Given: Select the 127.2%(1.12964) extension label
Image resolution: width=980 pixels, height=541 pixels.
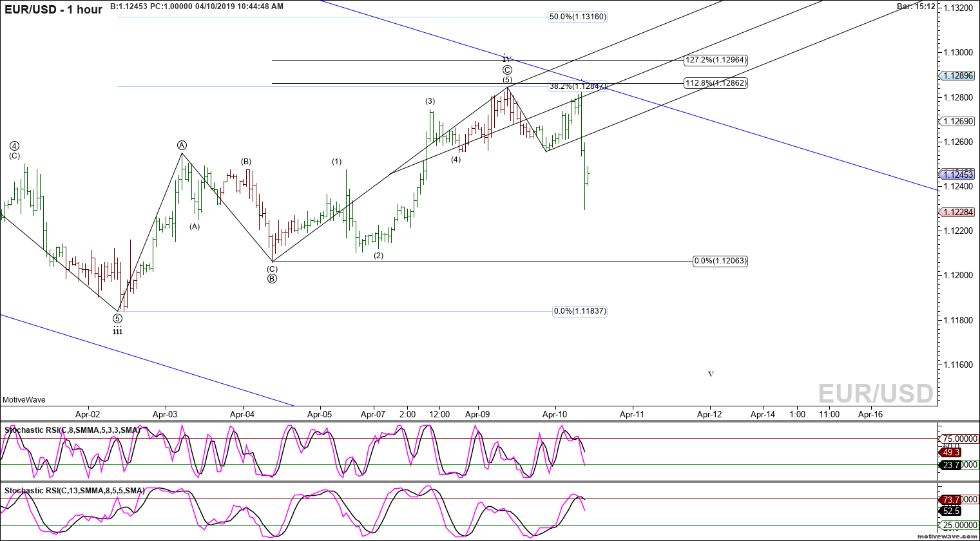Looking at the screenshot, I should point(716,60).
